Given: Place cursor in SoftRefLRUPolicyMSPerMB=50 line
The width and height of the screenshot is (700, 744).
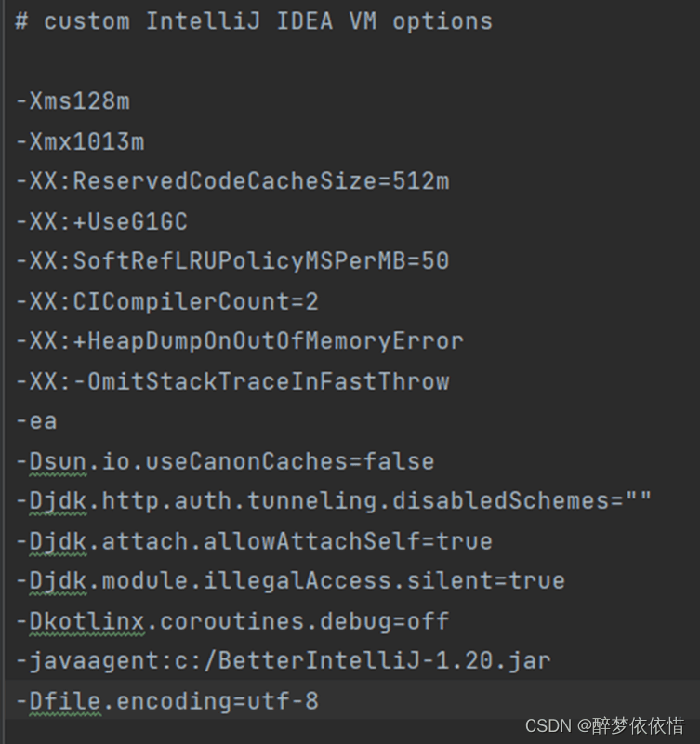Looking at the screenshot, I should (x=232, y=261).
